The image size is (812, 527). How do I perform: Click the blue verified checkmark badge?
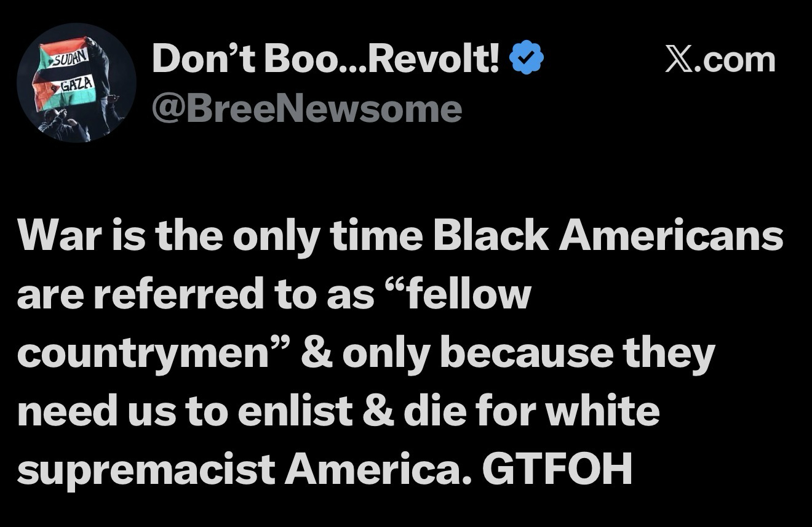click(528, 60)
